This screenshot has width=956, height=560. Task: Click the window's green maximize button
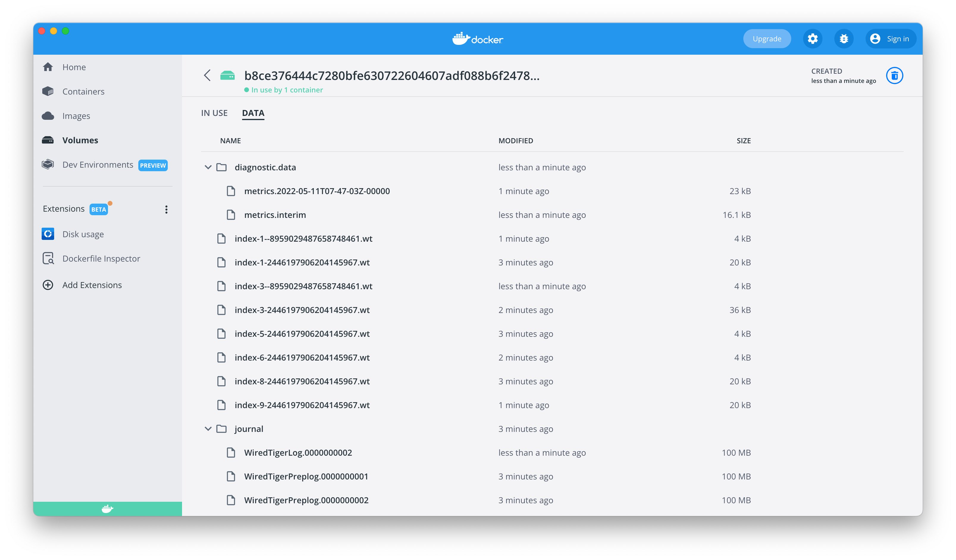[x=65, y=31]
